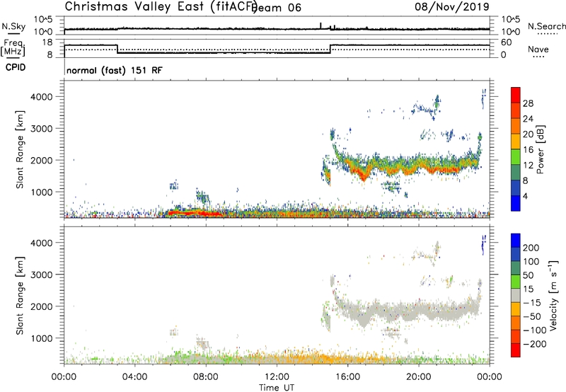Click the frequency step-up line near 15:00
The width and height of the screenshot is (566, 392).
(x=330, y=49)
